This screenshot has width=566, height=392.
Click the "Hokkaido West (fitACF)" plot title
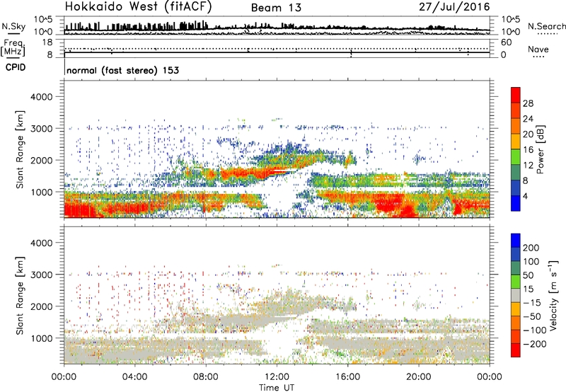click(x=138, y=6)
